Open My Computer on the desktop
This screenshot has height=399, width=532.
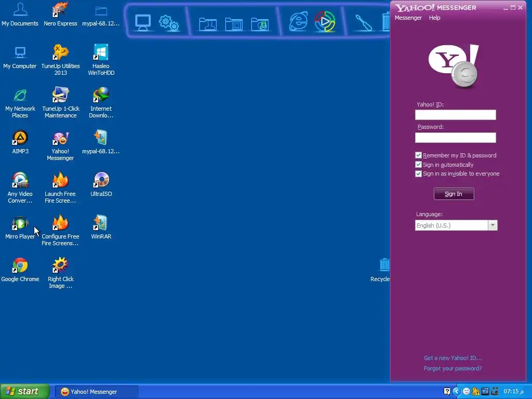(x=20, y=57)
